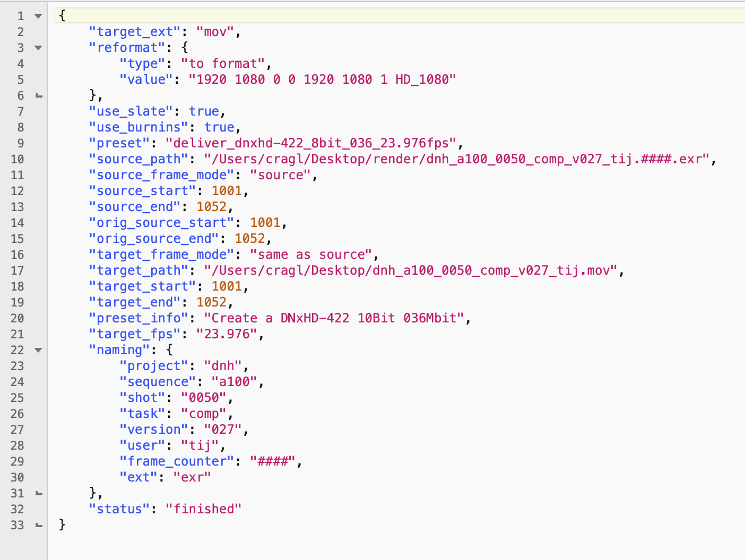Image resolution: width=745 pixels, height=560 pixels.
Task: Click the 1052 value of "target_end"
Action: pyautogui.click(x=211, y=302)
